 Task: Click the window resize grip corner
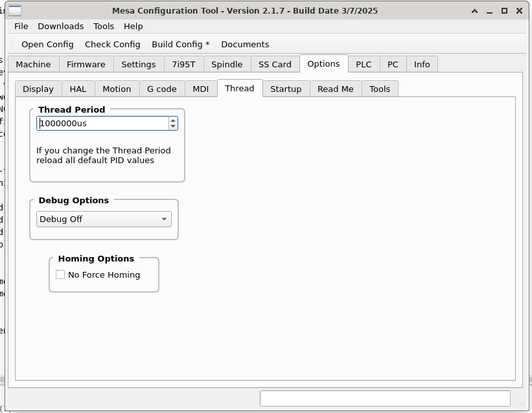point(522,403)
